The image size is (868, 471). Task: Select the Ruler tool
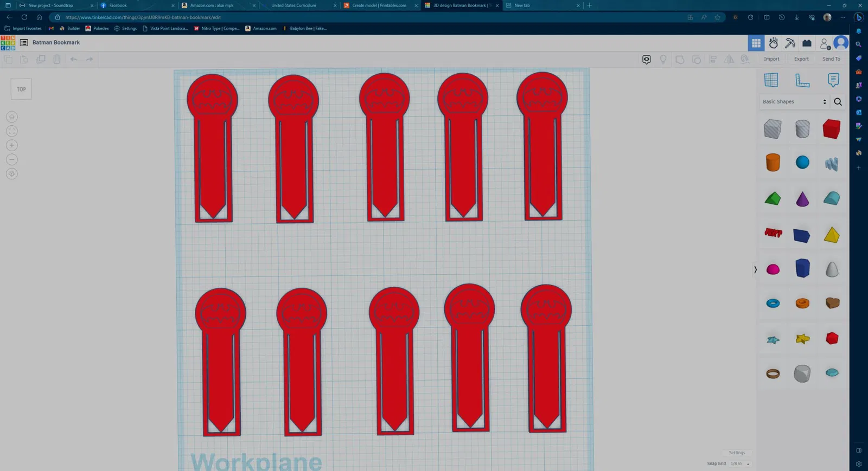point(802,80)
